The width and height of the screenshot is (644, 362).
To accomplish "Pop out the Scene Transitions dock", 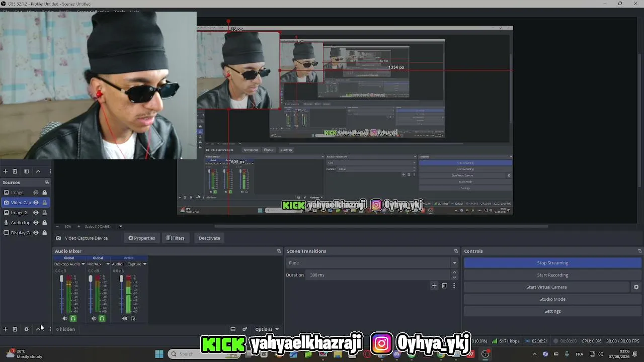I will coord(456,251).
